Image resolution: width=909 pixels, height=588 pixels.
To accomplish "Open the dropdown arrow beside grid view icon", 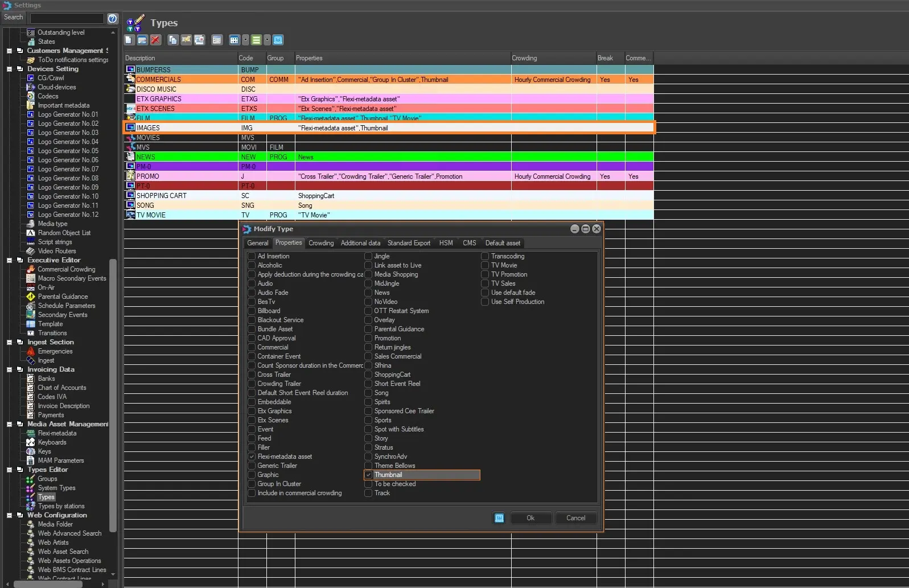I will [245, 40].
